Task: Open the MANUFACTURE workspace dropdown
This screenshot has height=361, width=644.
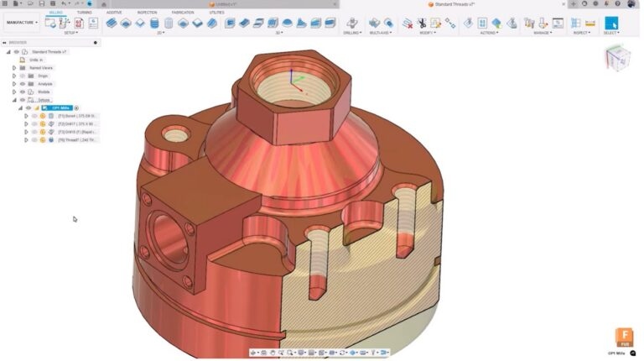Action: (x=22, y=23)
